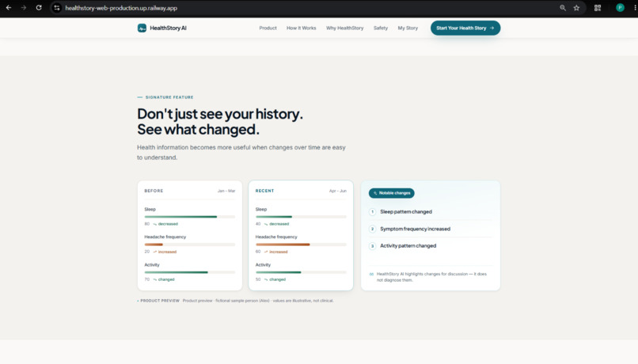Click the disclaimer icon beside highlights note
The image size is (638, 364).
click(371, 274)
